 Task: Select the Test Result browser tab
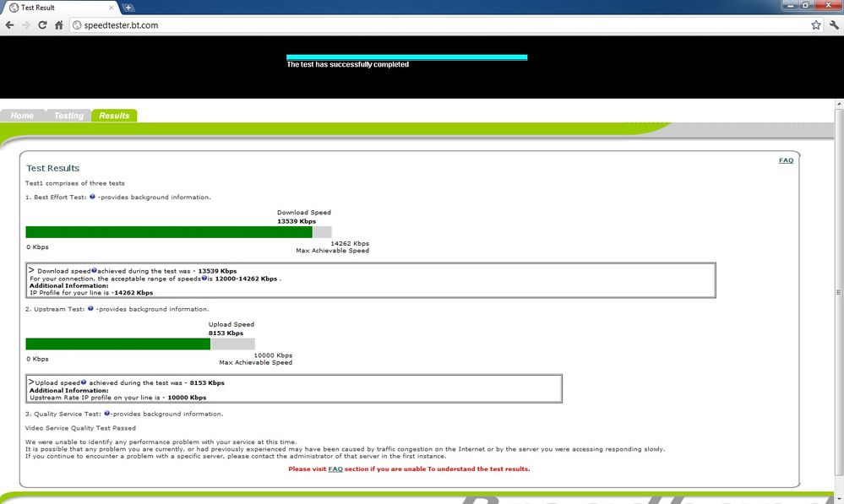(x=60, y=8)
